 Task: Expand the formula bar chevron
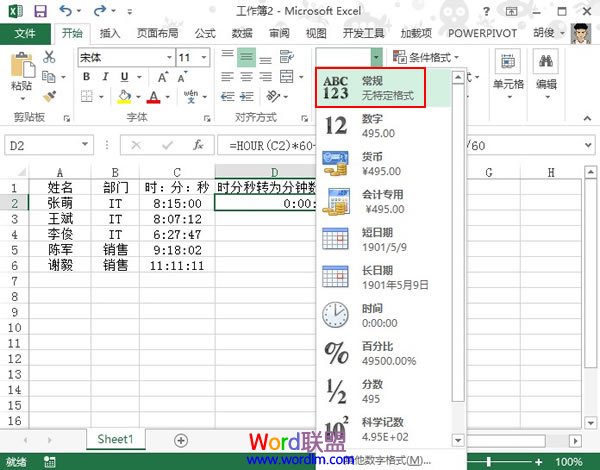click(x=588, y=145)
